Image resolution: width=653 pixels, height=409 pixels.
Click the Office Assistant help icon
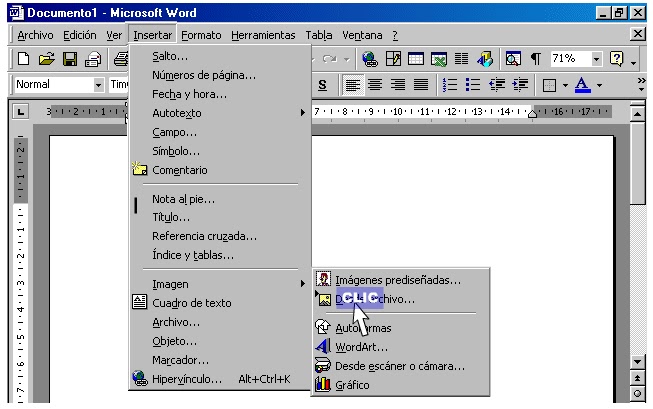(616, 59)
